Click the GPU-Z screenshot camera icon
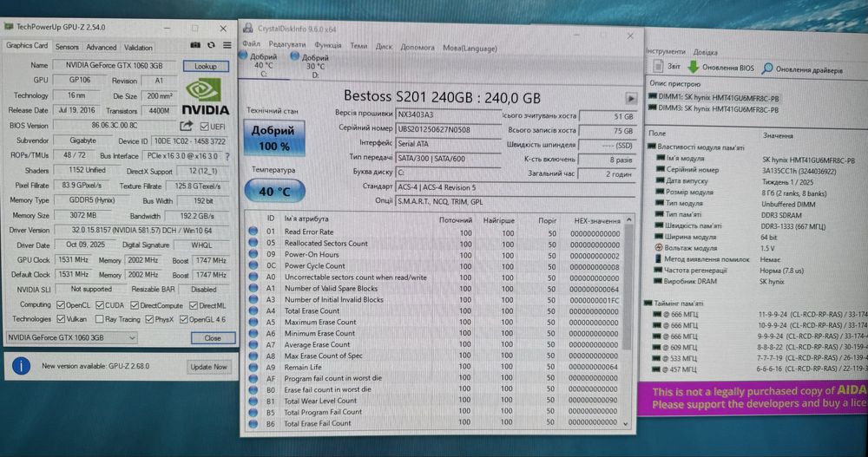The image size is (868, 457). coord(195,45)
